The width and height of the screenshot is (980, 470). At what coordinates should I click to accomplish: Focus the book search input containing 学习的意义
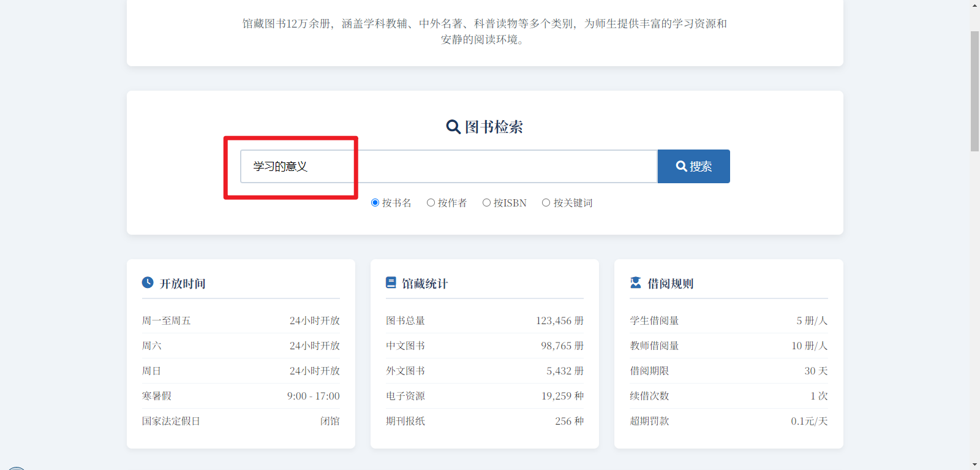(x=448, y=166)
